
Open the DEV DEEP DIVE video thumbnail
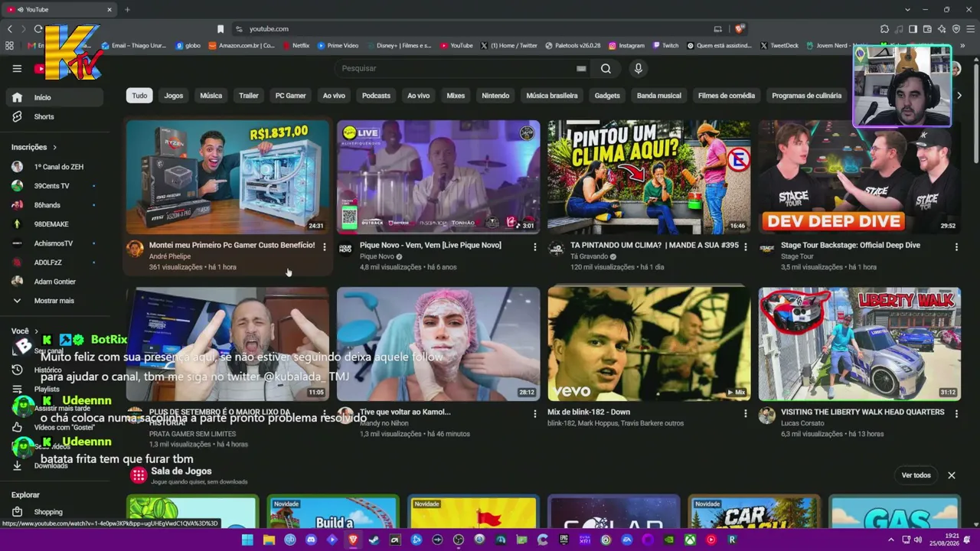pyautogui.click(x=859, y=177)
